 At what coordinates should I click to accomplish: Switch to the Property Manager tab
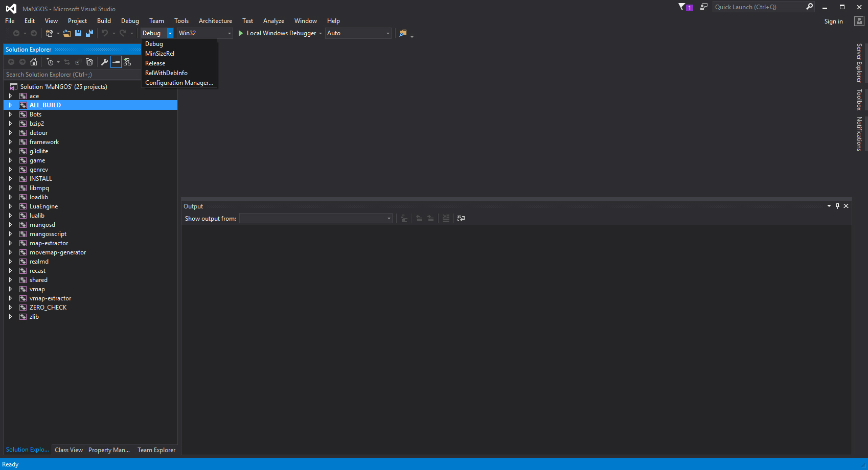[109, 450]
